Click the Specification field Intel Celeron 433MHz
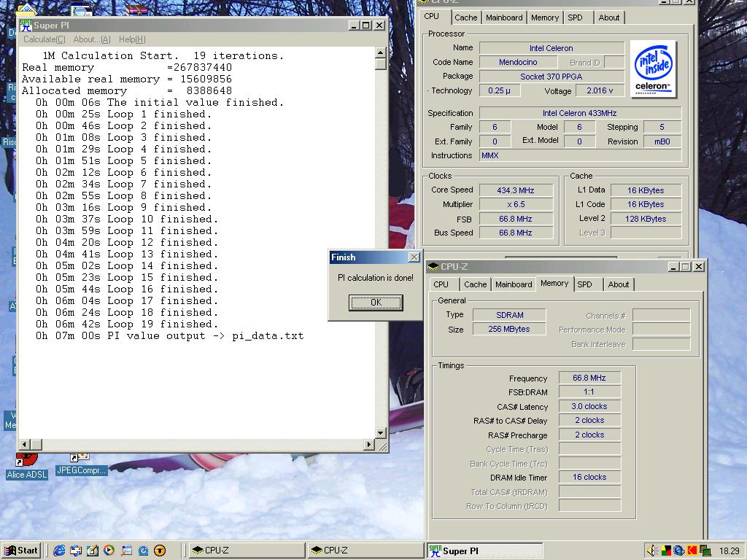 click(580, 113)
